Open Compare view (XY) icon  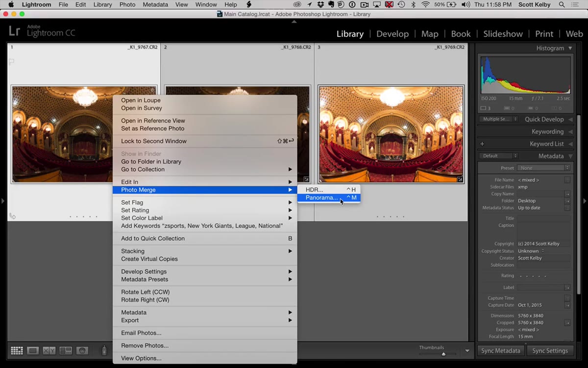(x=49, y=350)
